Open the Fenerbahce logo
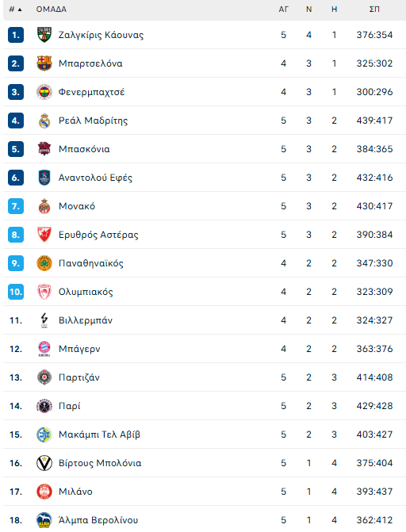The width and height of the screenshot is (406, 532). point(44,92)
